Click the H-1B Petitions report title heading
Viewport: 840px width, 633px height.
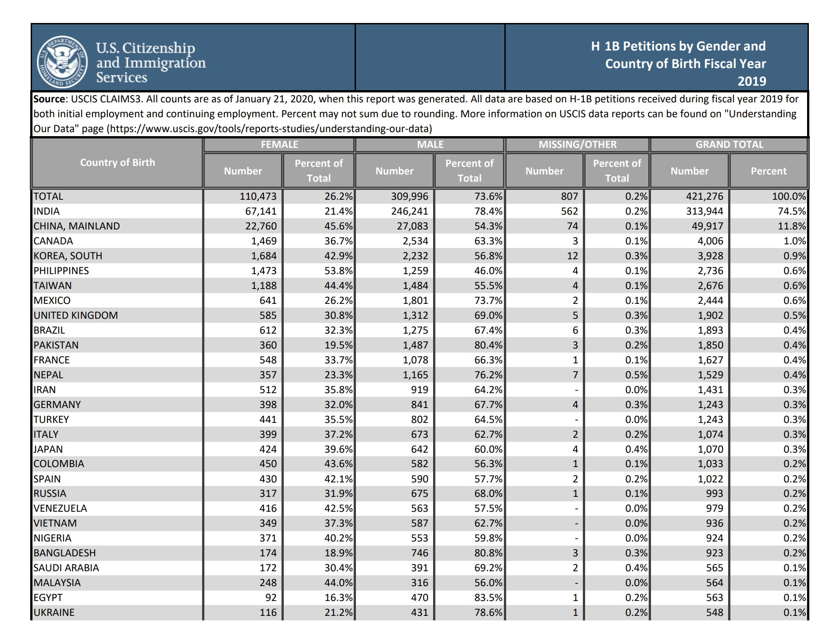click(x=678, y=64)
